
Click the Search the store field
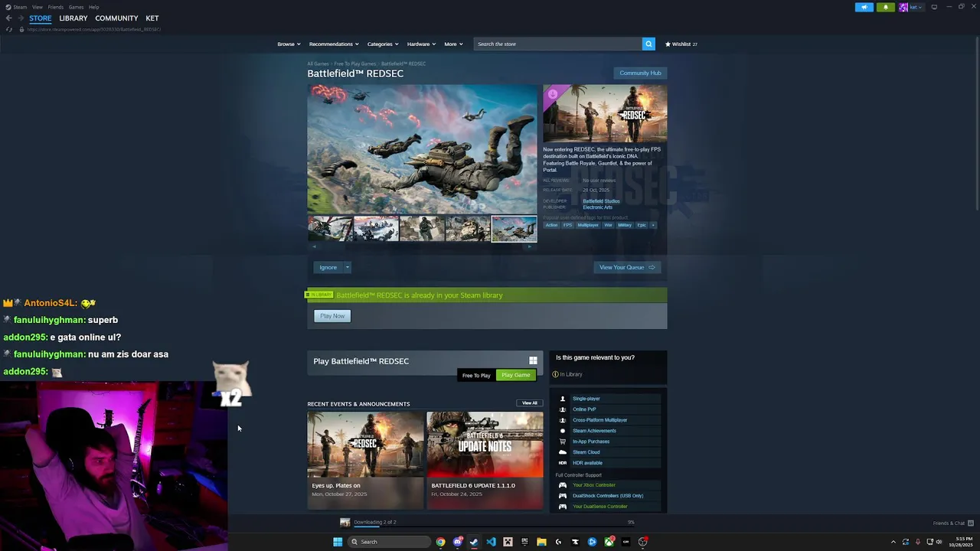click(x=557, y=44)
